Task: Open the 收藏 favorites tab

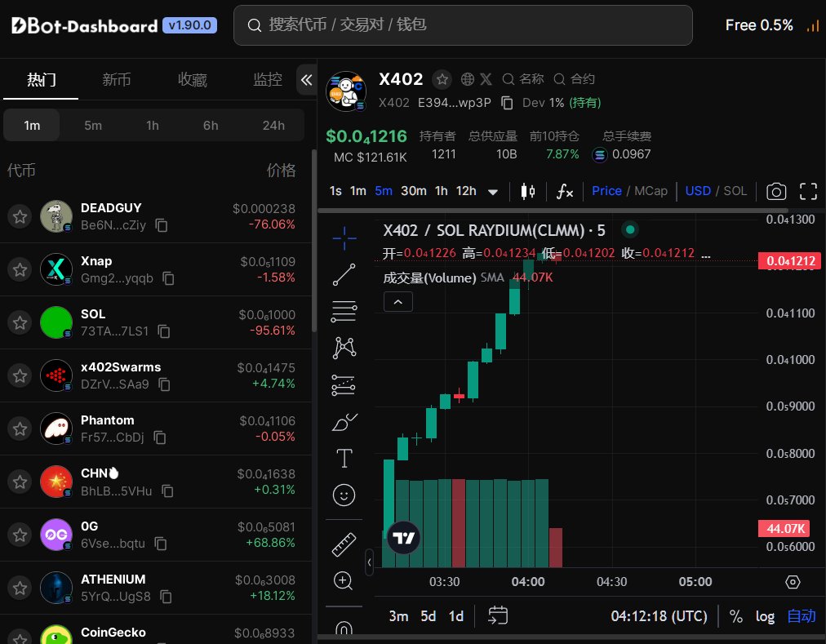Action: pyautogui.click(x=193, y=79)
